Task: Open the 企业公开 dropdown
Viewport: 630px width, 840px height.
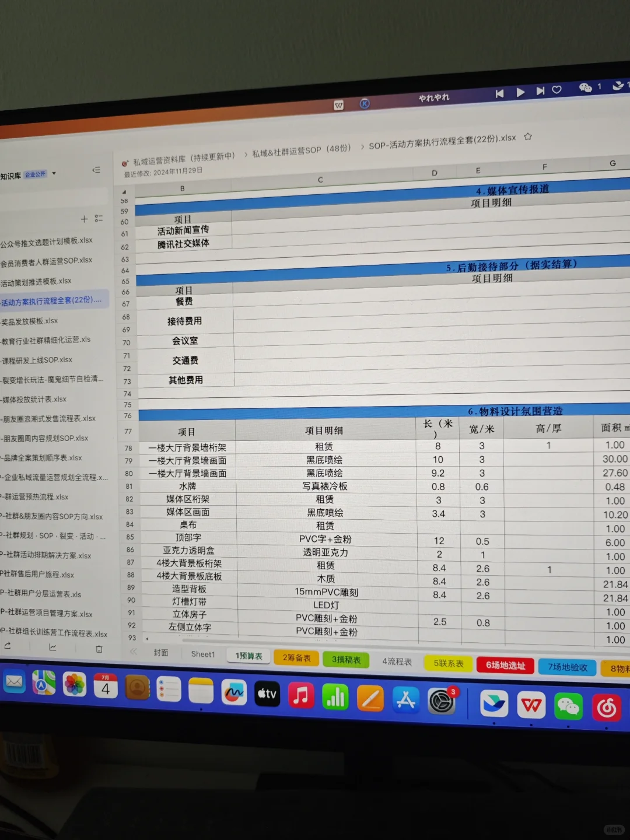Action: [x=53, y=173]
